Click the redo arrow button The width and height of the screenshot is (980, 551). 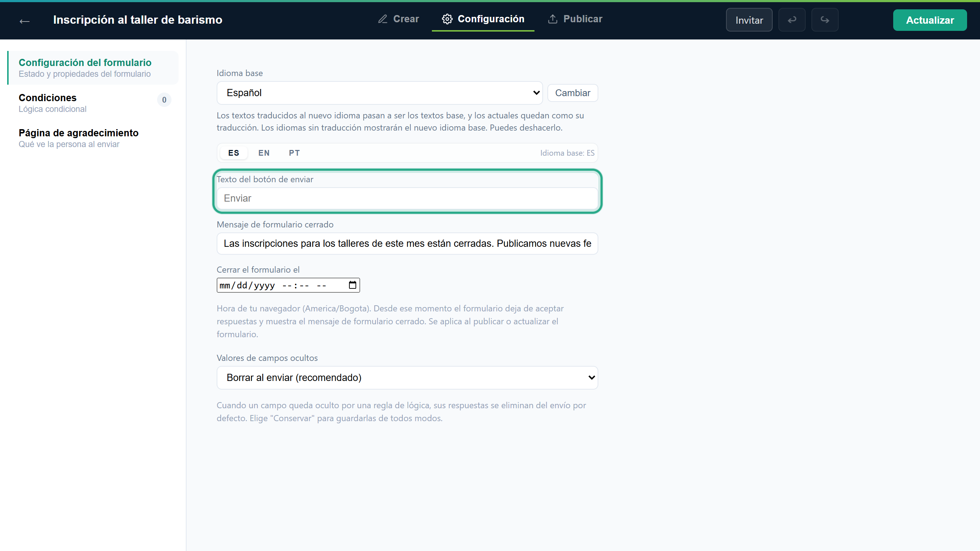824,20
